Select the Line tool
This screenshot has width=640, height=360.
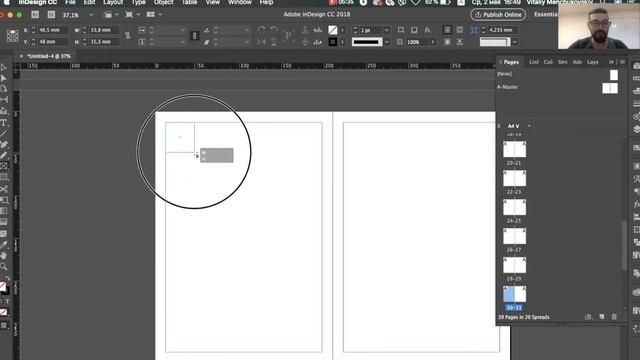4,133
